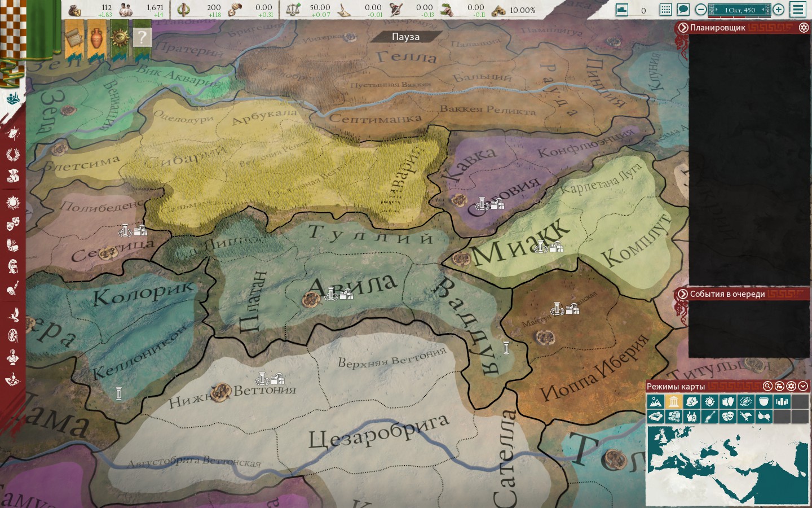Click the date 1 Окт, 450 to unpause
The height and width of the screenshot is (508, 812).
click(x=739, y=10)
